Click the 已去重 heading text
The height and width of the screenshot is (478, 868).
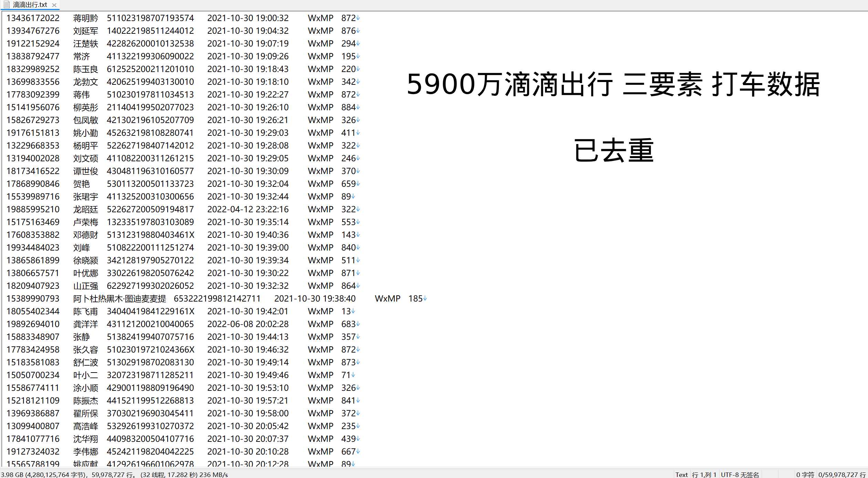[x=614, y=150]
